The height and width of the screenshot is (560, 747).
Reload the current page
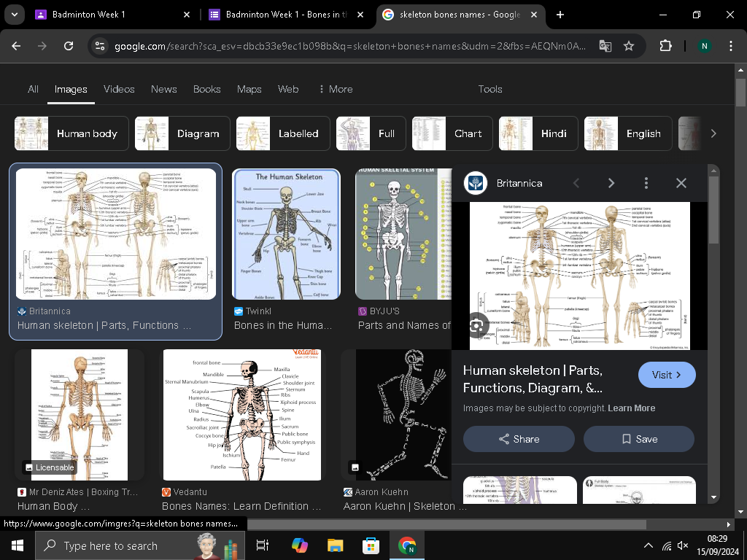click(x=69, y=46)
